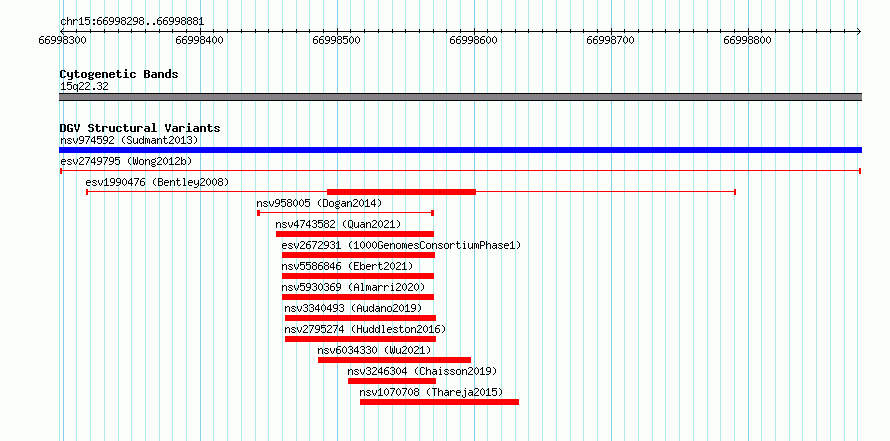Viewport: 890px width, 441px height.
Task: Click ruler position 66998800
Action: pos(748,40)
